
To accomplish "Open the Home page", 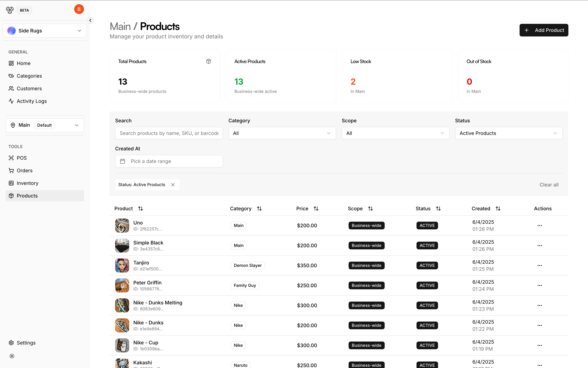I will point(45,63).
